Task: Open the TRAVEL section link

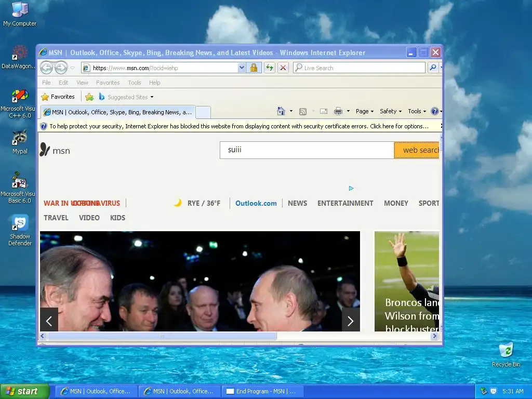Action: [56, 218]
